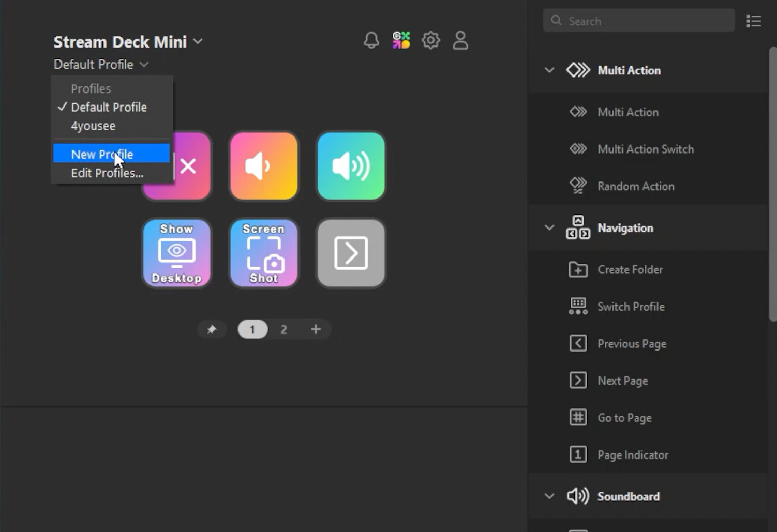
Task: Click the Navigation category icon
Action: point(578,227)
